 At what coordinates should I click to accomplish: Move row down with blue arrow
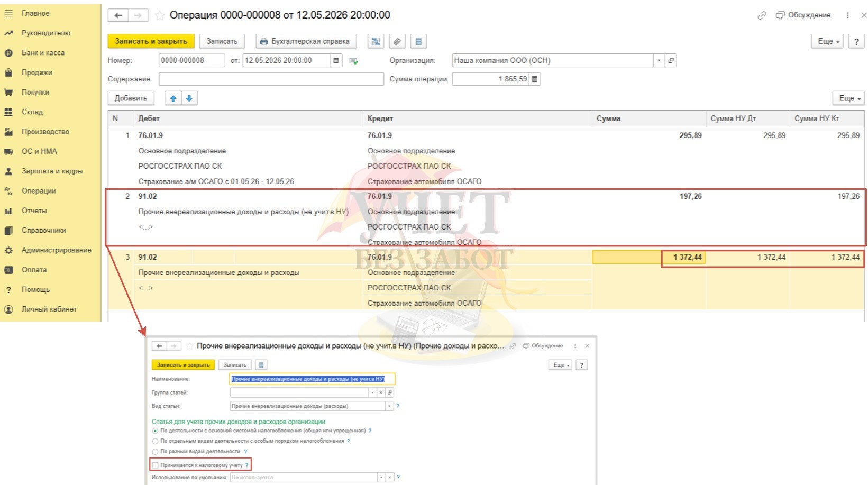click(x=189, y=98)
